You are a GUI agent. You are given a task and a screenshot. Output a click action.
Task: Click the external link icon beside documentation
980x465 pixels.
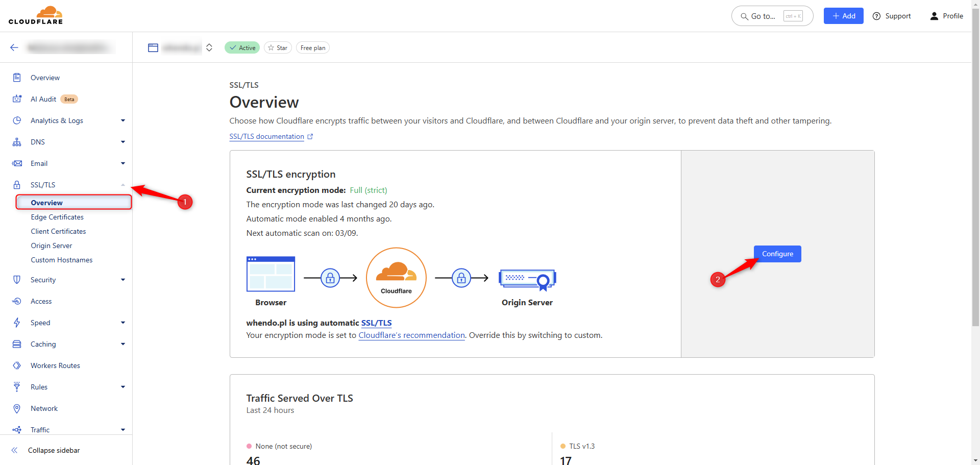click(x=310, y=137)
